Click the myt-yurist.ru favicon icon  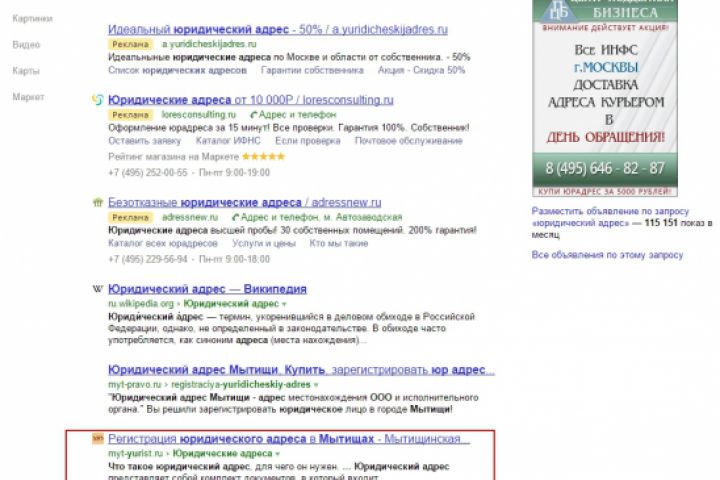click(97, 439)
